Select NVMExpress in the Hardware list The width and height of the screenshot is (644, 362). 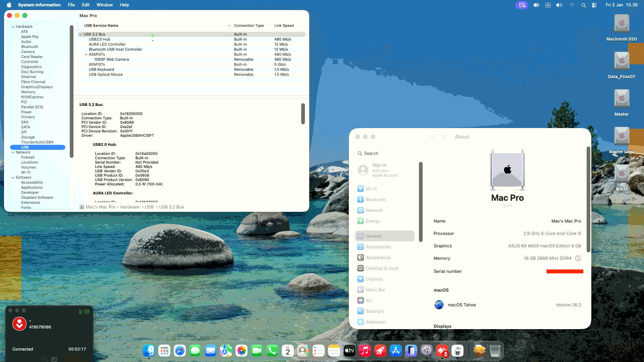click(32, 97)
